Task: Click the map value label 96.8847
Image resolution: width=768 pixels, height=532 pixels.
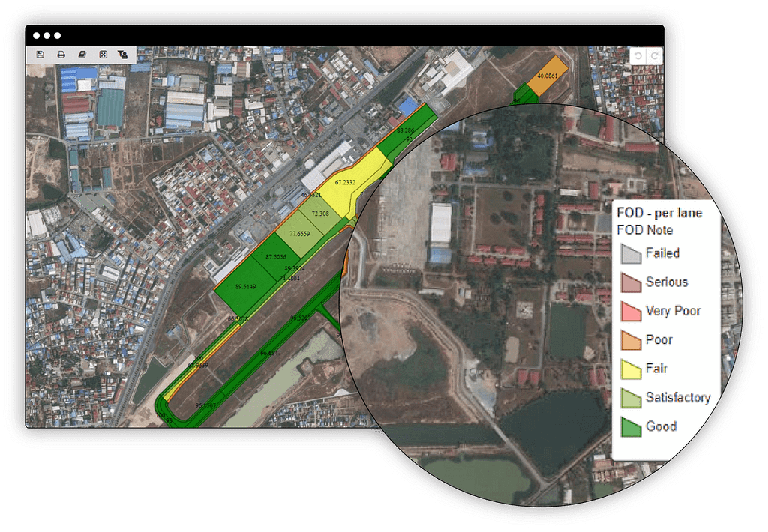Action: click(x=270, y=353)
